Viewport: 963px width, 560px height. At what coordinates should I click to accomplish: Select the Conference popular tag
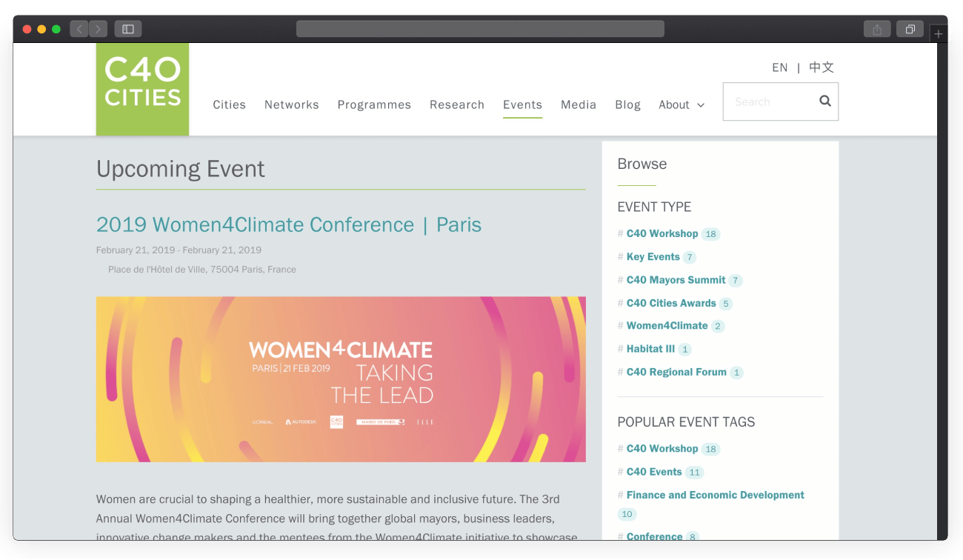pyautogui.click(x=654, y=536)
